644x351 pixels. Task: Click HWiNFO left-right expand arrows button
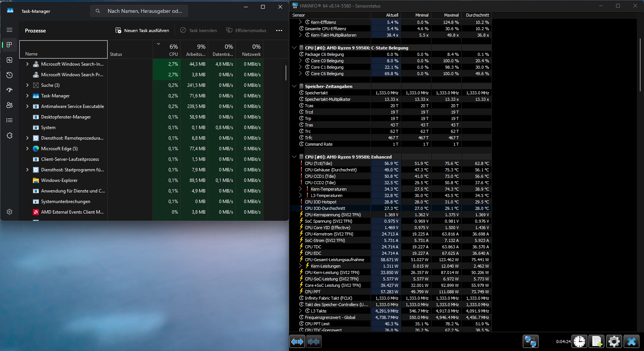(x=297, y=342)
